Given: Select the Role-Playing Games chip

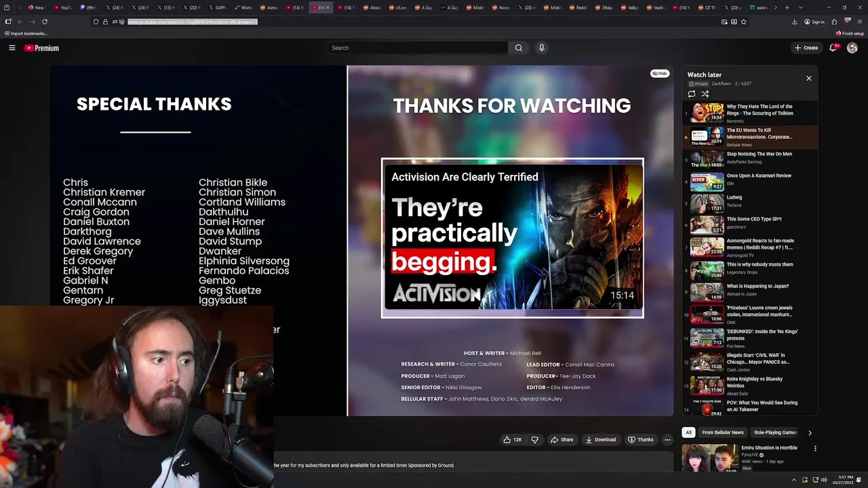Looking at the screenshot, I should coord(775,432).
